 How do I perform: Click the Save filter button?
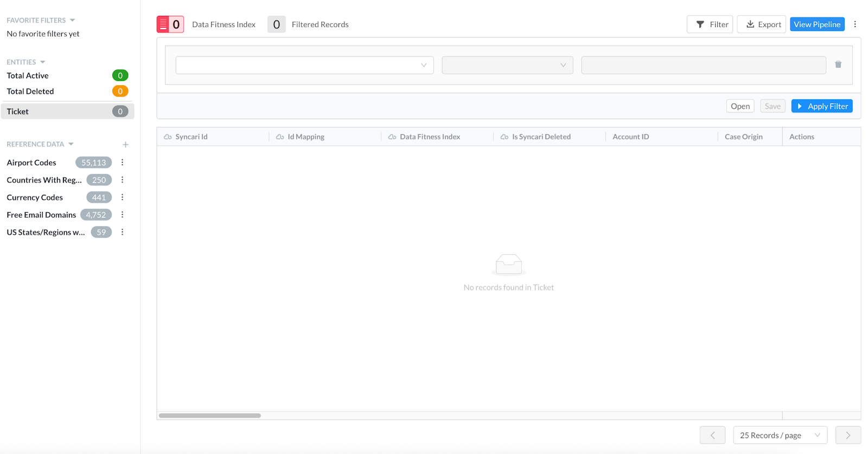coord(773,106)
